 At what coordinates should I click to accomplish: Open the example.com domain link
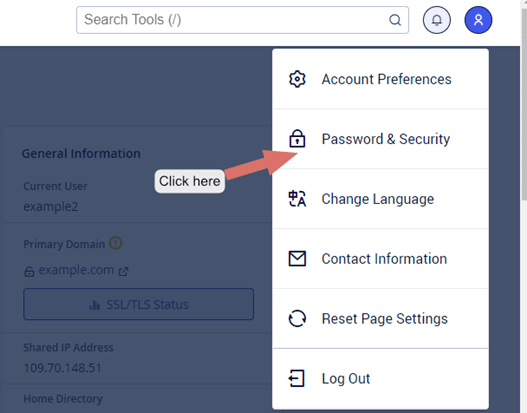tap(76, 270)
